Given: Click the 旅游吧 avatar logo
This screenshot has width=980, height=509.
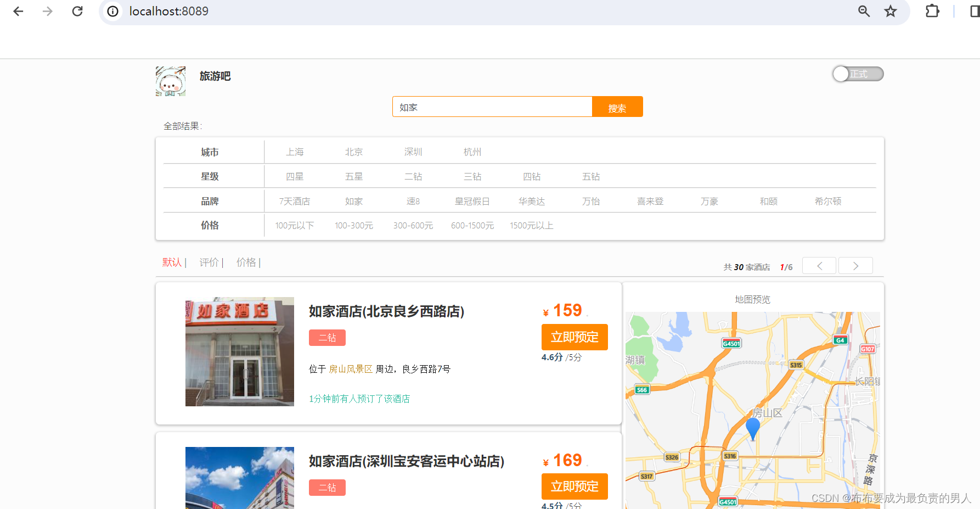Looking at the screenshot, I should point(171,81).
